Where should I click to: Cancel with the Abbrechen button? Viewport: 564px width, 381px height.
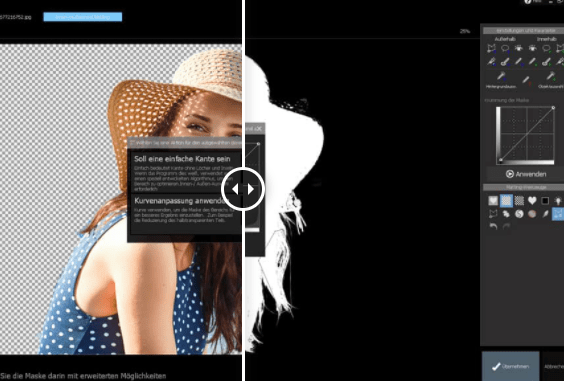554,366
